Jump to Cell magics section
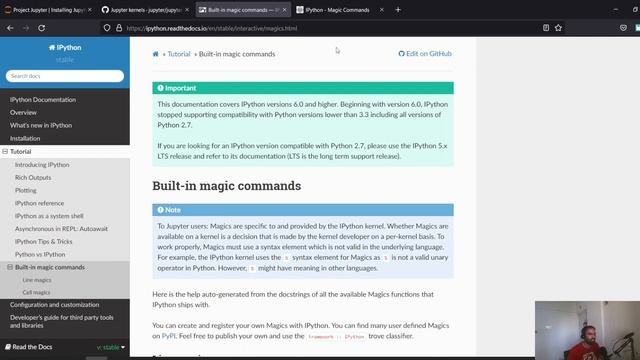 (x=36, y=292)
